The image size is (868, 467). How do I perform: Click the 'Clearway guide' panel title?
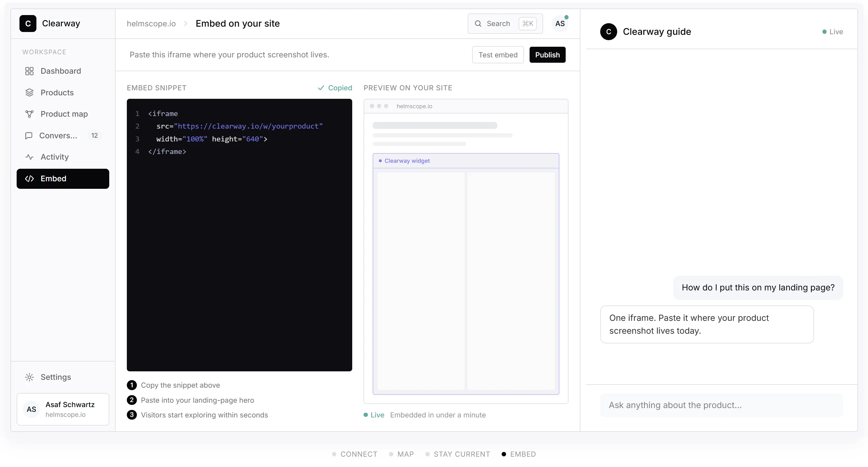pos(657,32)
